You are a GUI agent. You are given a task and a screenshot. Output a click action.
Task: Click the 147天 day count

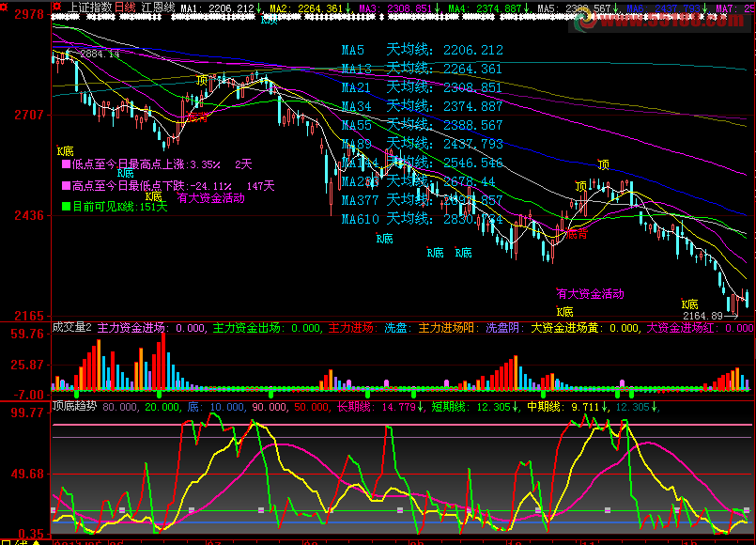(x=261, y=186)
